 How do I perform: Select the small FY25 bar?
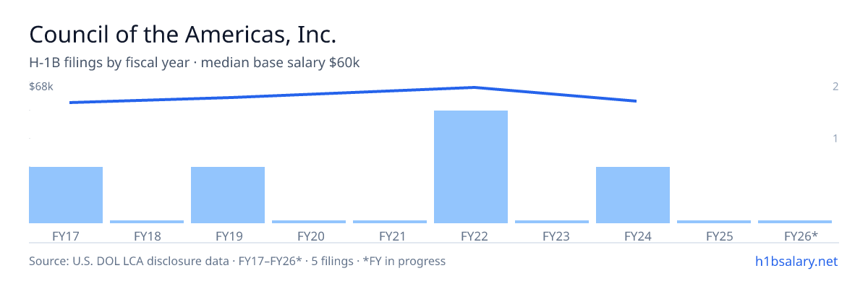pyautogui.click(x=714, y=222)
